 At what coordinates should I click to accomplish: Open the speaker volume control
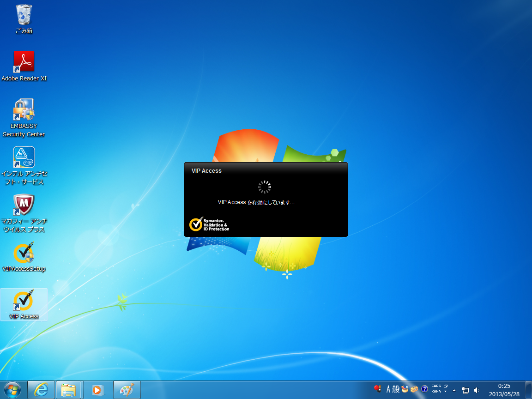477,390
